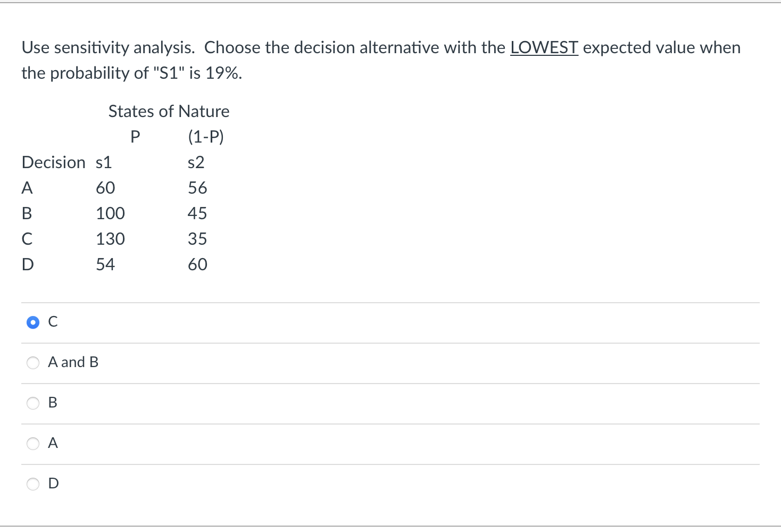The height and width of the screenshot is (532, 781).
Task: Click the option D answer label
Action: (x=52, y=484)
